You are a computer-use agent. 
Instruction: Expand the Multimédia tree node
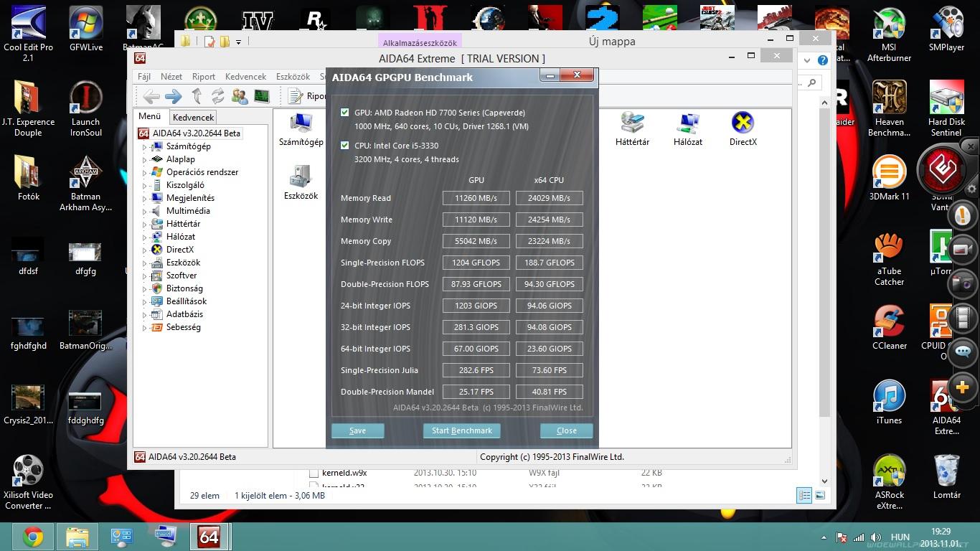point(144,211)
